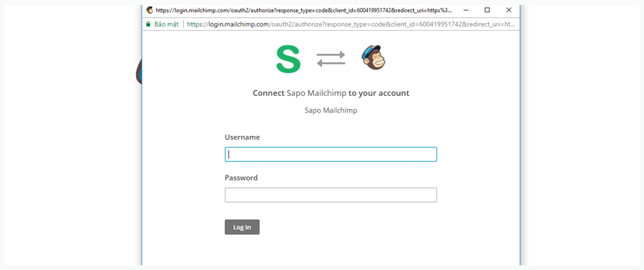The width and height of the screenshot is (644, 270).
Task: Click the 'to your account' heading text
Action: click(x=379, y=93)
